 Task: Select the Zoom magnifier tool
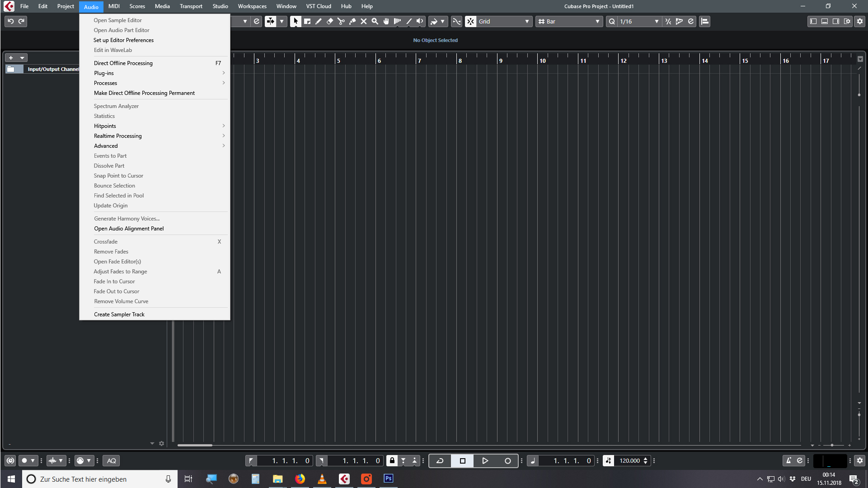[x=375, y=21]
